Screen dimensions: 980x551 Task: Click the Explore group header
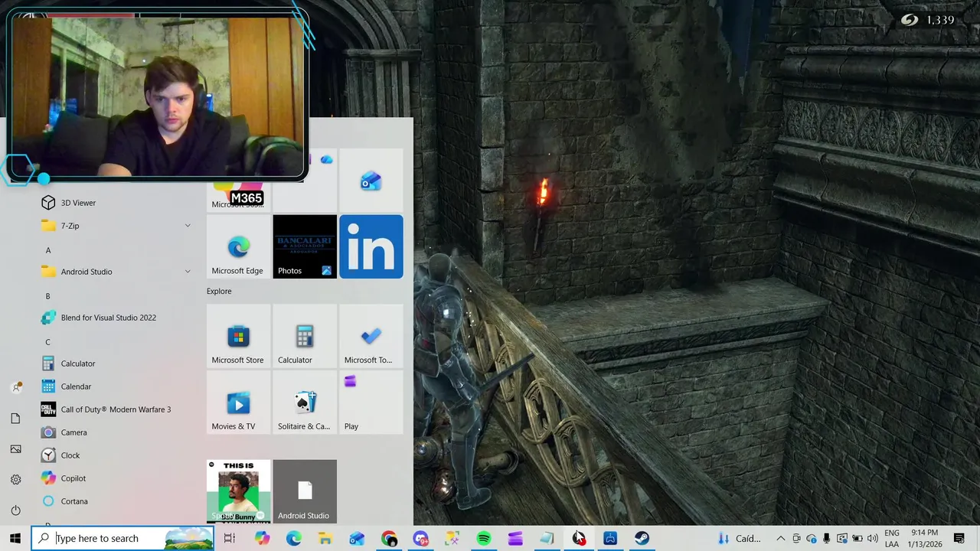[x=219, y=292]
